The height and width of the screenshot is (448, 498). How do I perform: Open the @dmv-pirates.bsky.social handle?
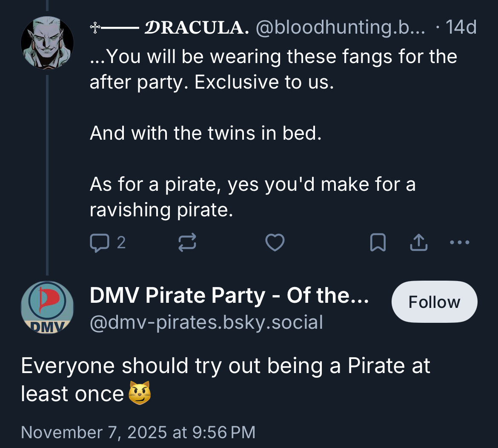[x=206, y=322]
